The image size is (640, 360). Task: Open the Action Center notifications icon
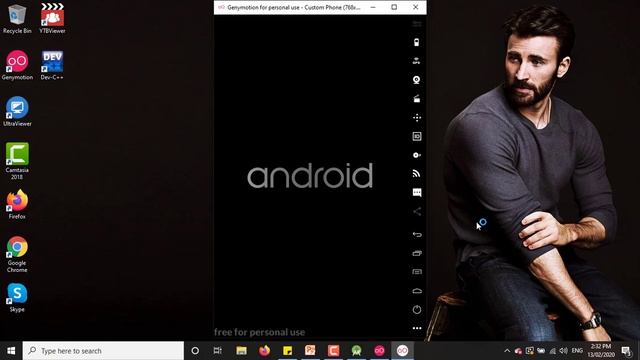tap(627, 351)
